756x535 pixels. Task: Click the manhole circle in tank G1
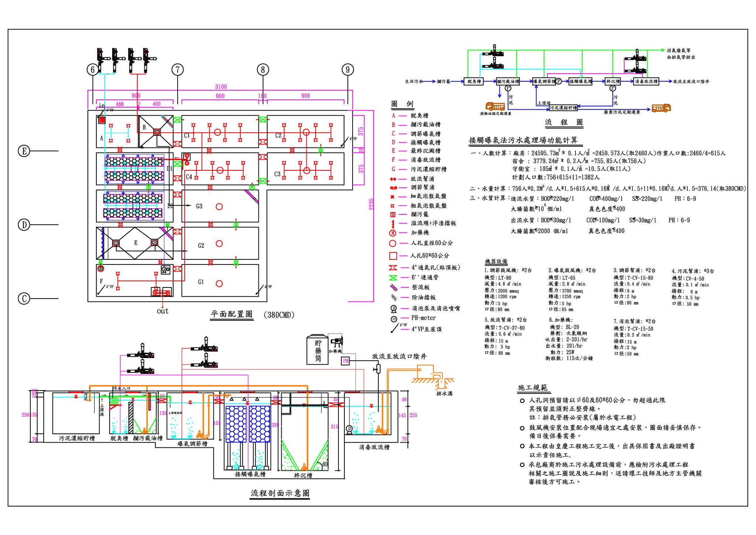219,284
